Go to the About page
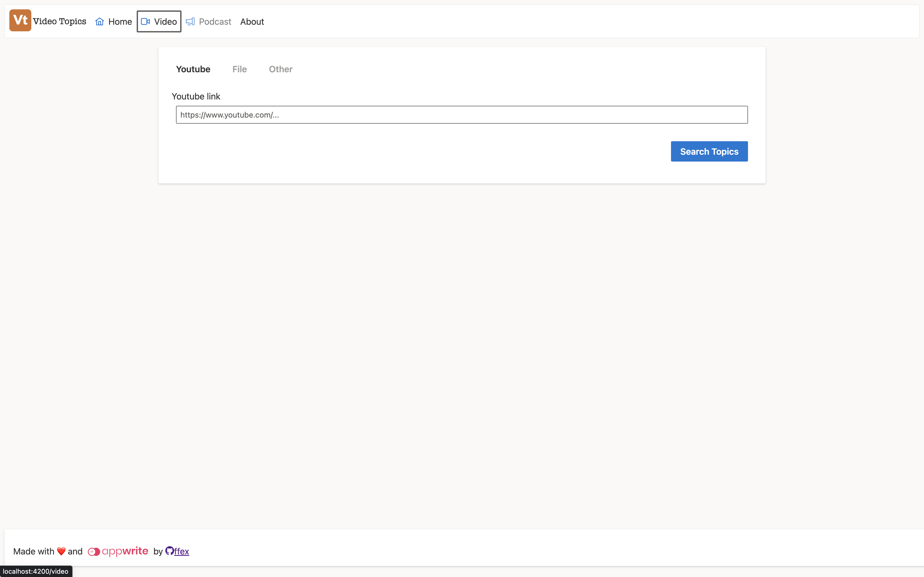The height and width of the screenshot is (577, 924). pos(252,22)
